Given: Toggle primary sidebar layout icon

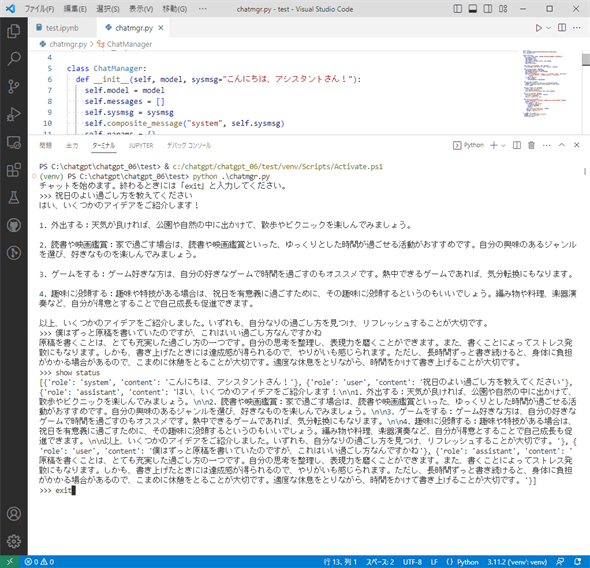Looking at the screenshot, I should coord(458,9).
